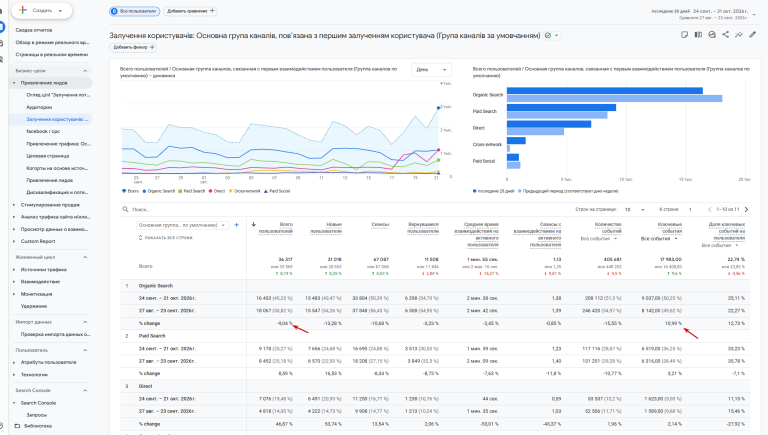Expand the Стимулирование продаж tree item
Screen dimensions: 768x435
point(14,205)
